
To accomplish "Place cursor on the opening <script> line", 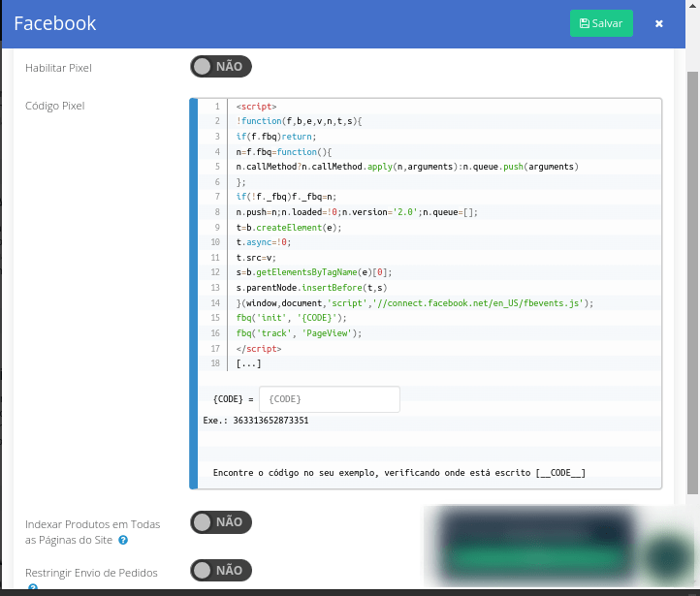I will click(x=256, y=106).
